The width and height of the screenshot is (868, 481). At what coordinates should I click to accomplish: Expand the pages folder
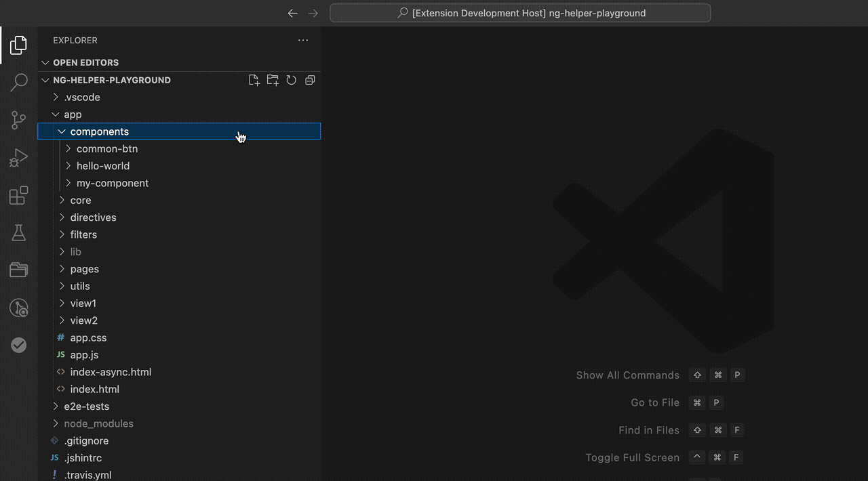179,269
